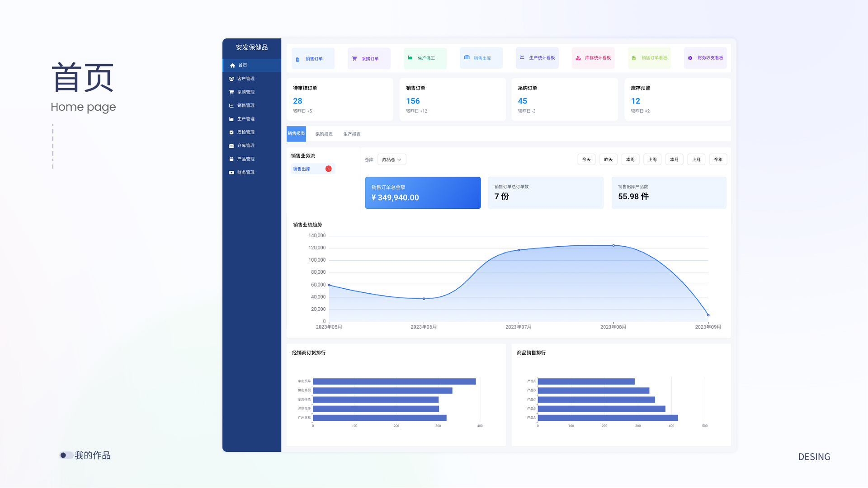Click the home icon beside 首页
The height and width of the screenshot is (488, 868).
[x=232, y=66]
